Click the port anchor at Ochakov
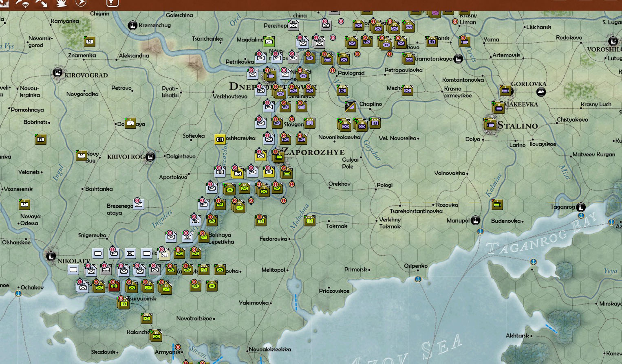The height and width of the screenshot is (364, 622). 18,293
